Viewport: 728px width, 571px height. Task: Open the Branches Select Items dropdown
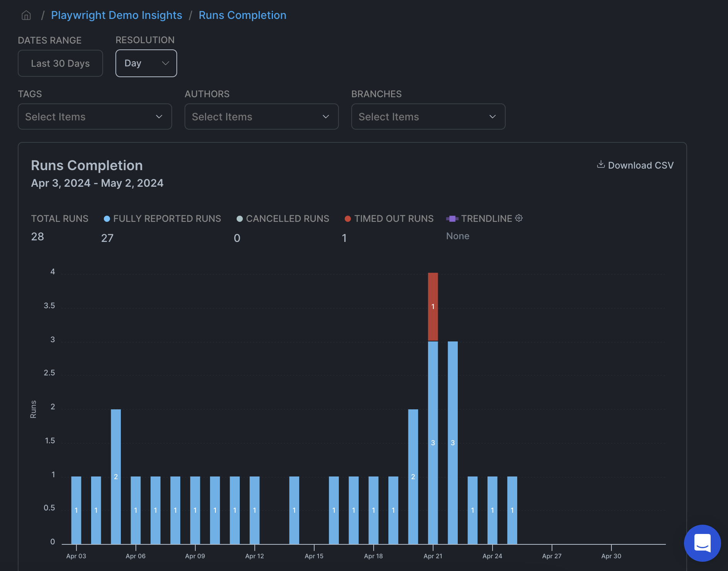[x=428, y=117]
